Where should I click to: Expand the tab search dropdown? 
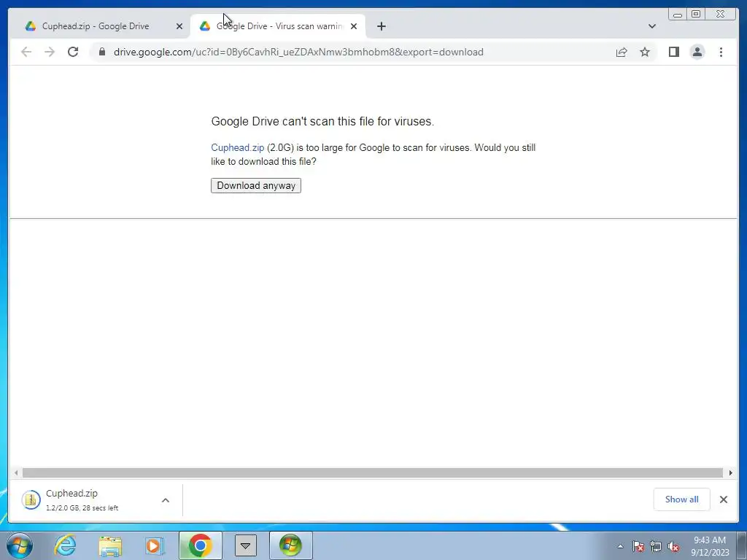point(651,26)
